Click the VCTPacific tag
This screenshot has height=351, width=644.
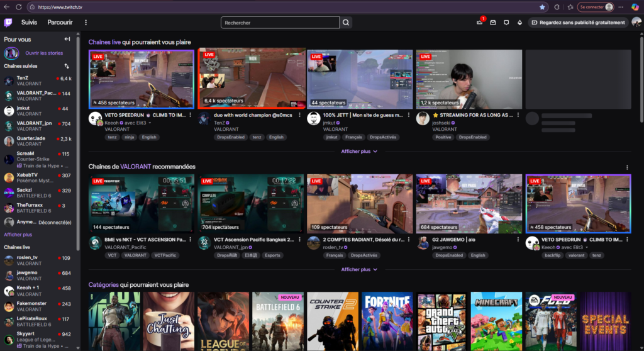tap(165, 255)
